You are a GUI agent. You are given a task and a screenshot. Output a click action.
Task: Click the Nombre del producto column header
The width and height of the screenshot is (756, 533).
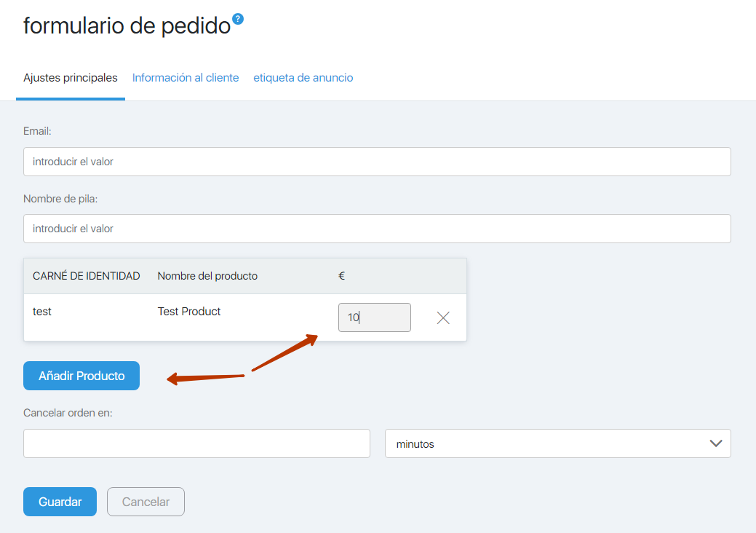pyautogui.click(x=207, y=276)
